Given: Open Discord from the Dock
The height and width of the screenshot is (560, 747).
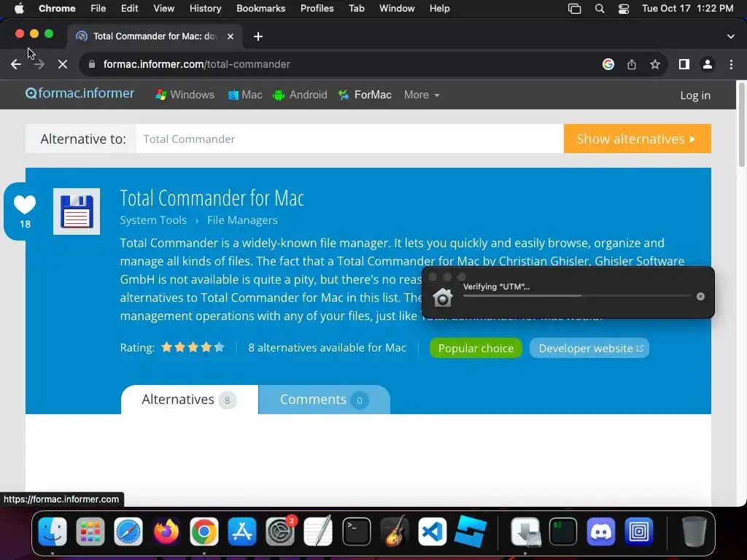Looking at the screenshot, I should [x=601, y=531].
